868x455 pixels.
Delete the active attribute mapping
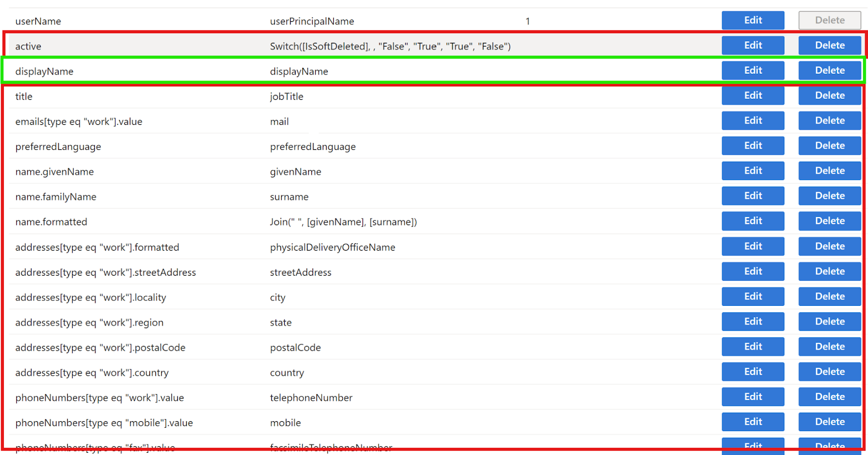tap(829, 45)
